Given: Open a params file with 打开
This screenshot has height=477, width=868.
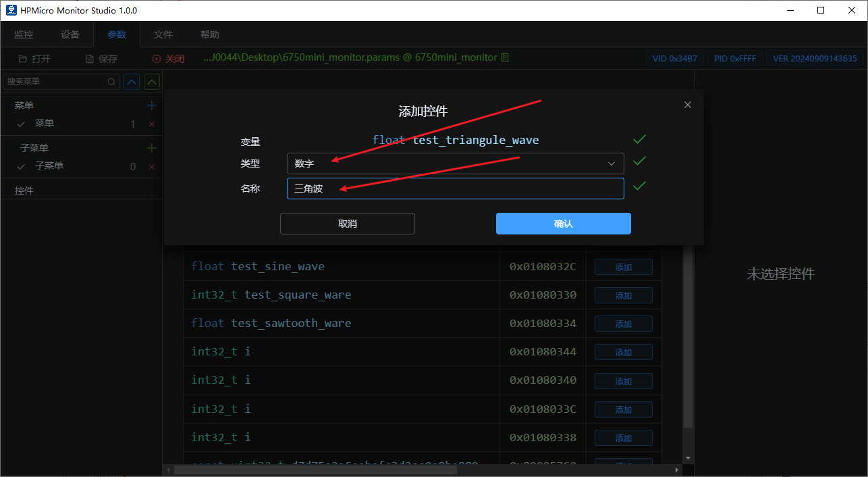Looking at the screenshot, I should [x=34, y=59].
